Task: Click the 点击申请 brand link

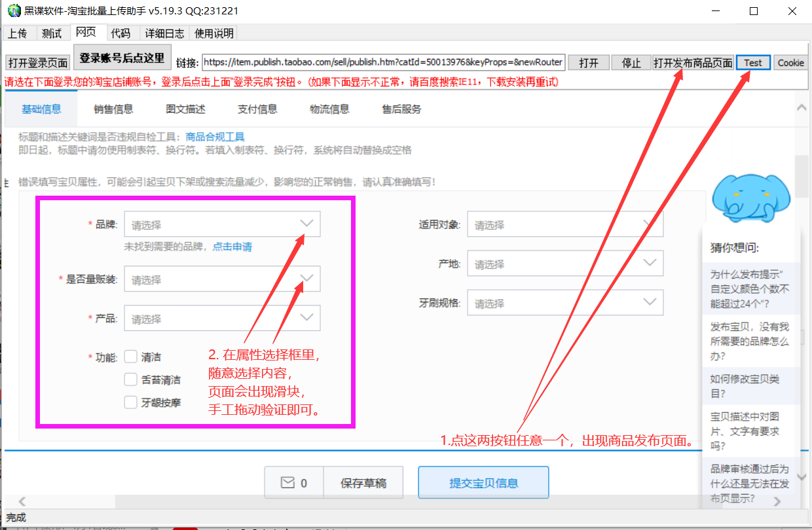Action: click(232, 247)
